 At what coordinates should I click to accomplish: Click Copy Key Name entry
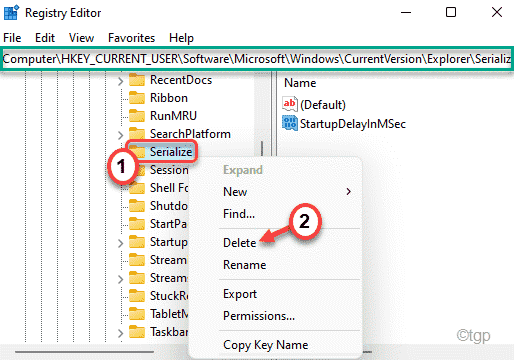point(266,345)
